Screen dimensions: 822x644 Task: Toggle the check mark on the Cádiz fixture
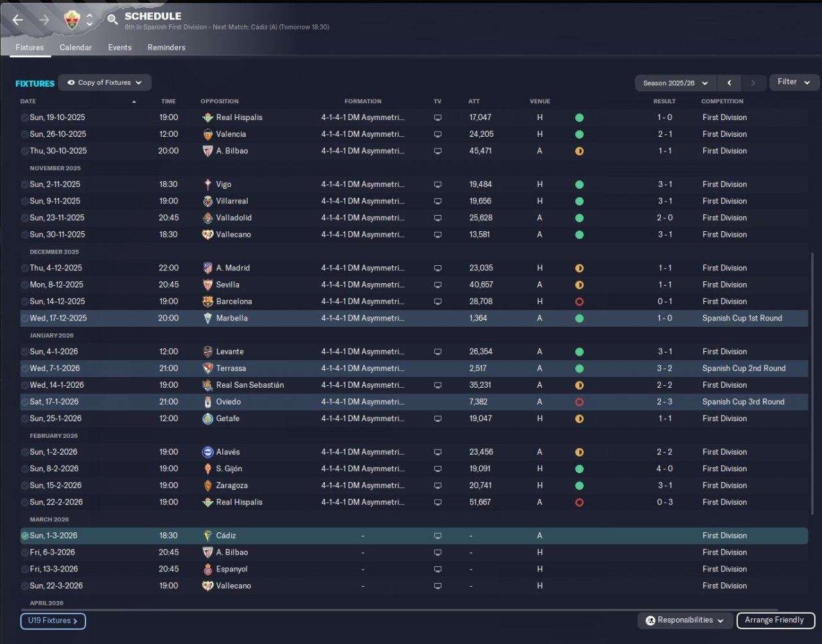[x=24, y=535]
